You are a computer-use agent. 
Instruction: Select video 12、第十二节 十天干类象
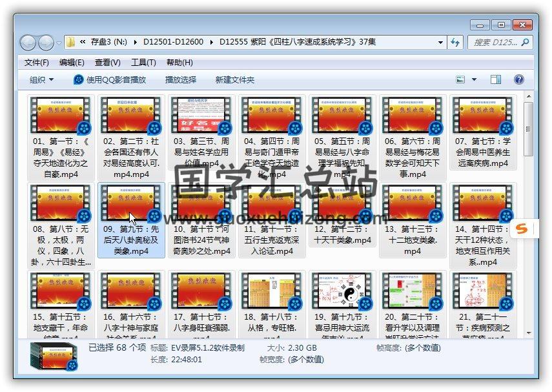(x=342, y=215)
